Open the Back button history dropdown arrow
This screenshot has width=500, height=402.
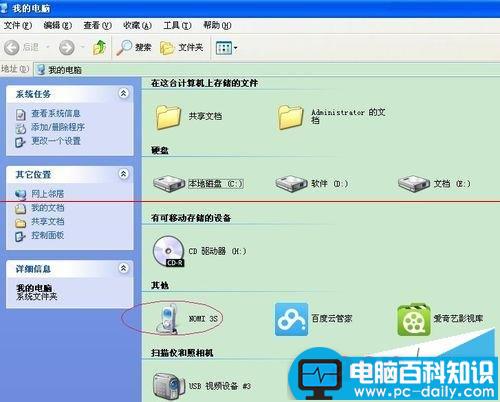pos(48,47)
